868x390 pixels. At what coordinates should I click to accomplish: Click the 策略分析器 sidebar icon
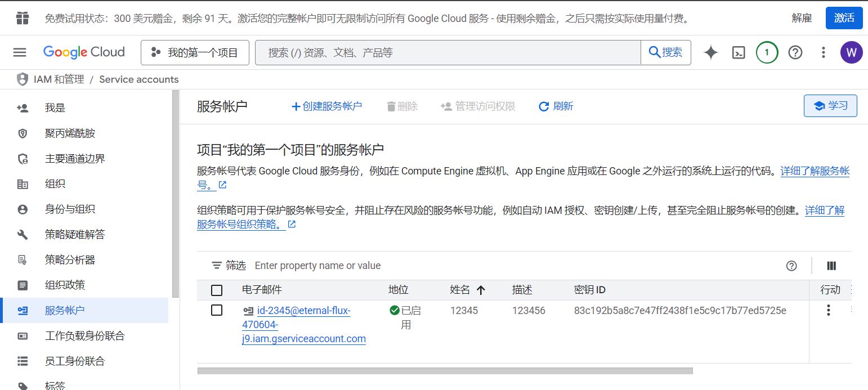[x=23, y=260]
